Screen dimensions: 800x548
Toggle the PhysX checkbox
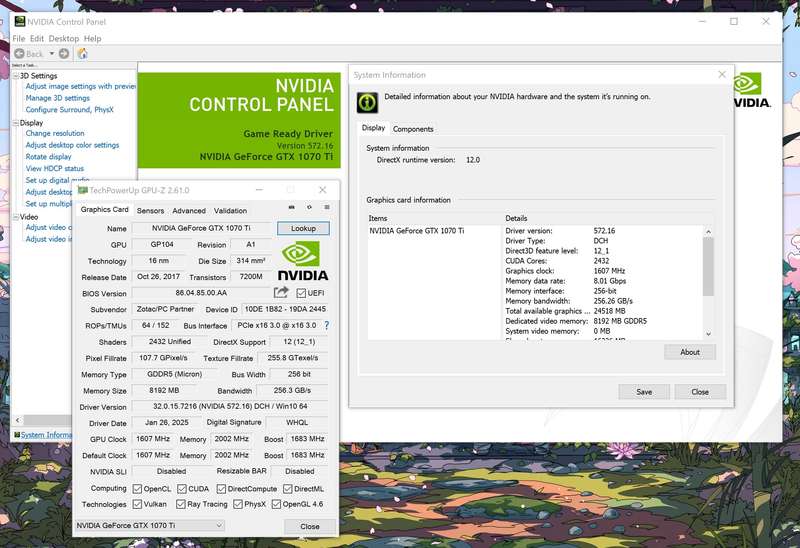click(238, 504)
